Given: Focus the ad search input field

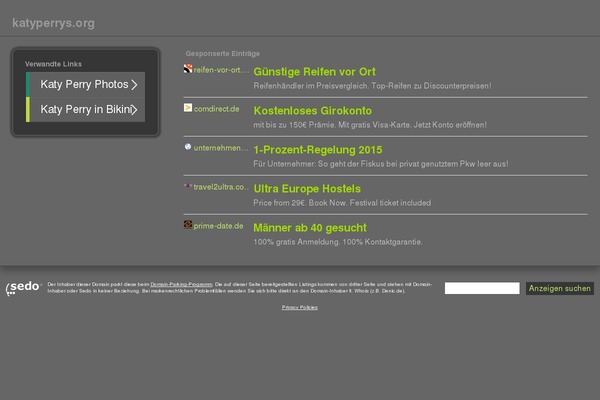Looking at the screenshot, I should tap(482, 288).
